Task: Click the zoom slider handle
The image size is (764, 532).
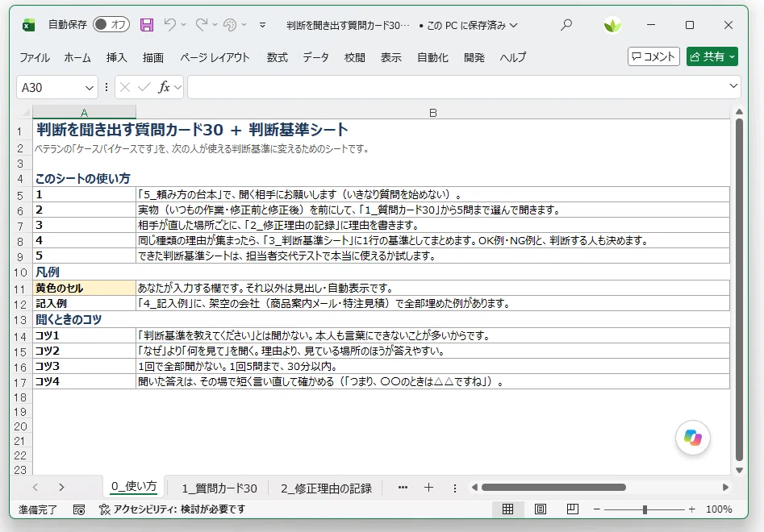Action: [645, 509]
